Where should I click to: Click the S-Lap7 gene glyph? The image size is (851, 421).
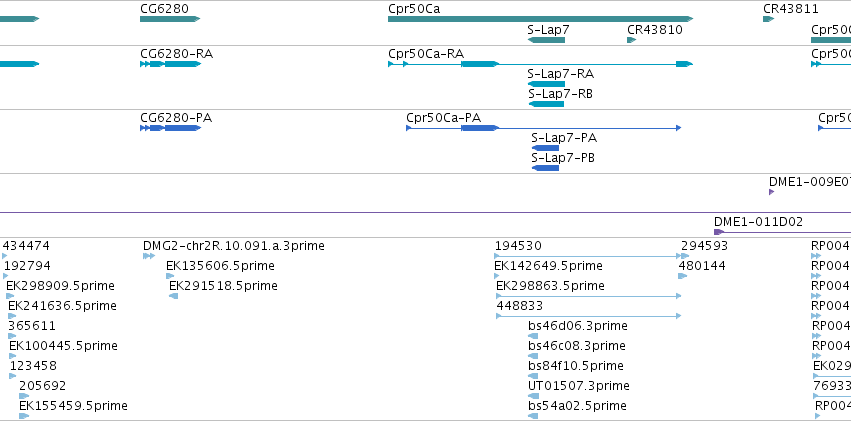546,40
